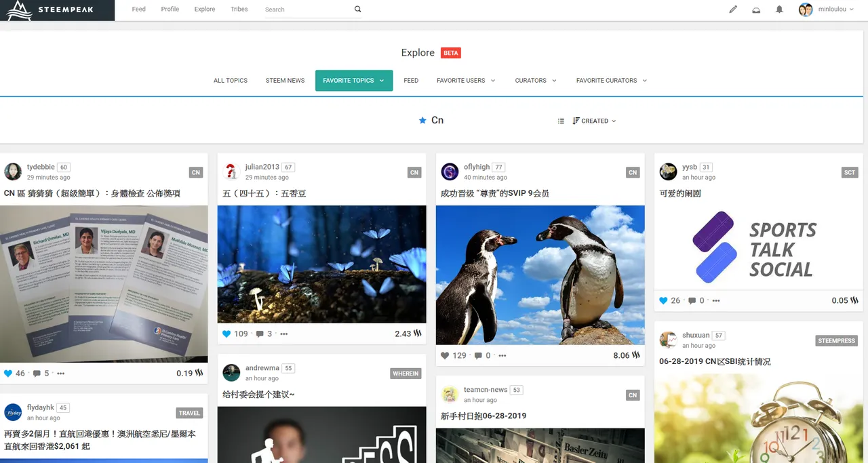Expand Curators dropdown
868x463 pixels.
[x=536, y=80]
